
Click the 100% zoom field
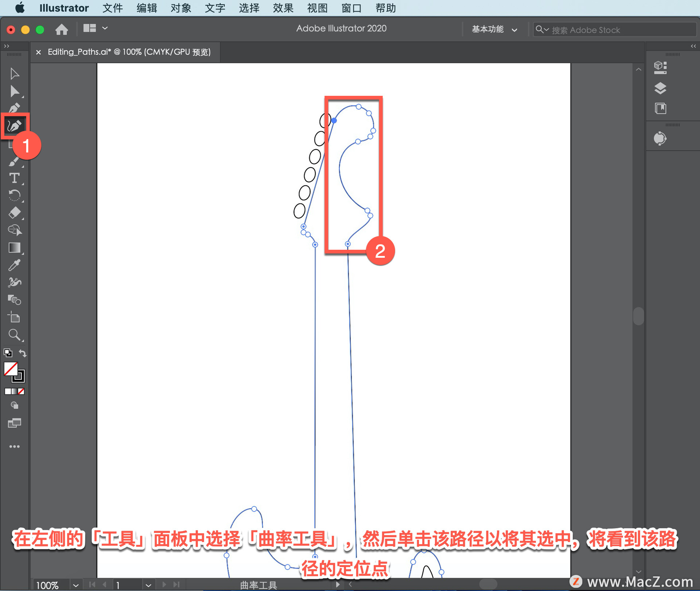point(50,585)
